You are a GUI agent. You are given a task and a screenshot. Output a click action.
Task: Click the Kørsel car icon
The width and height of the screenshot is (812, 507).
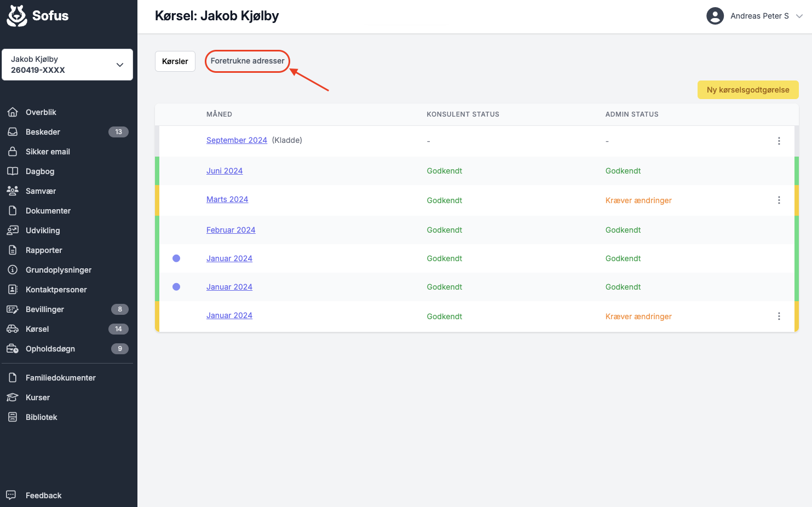pyautogui.click(x=13, y=329)
